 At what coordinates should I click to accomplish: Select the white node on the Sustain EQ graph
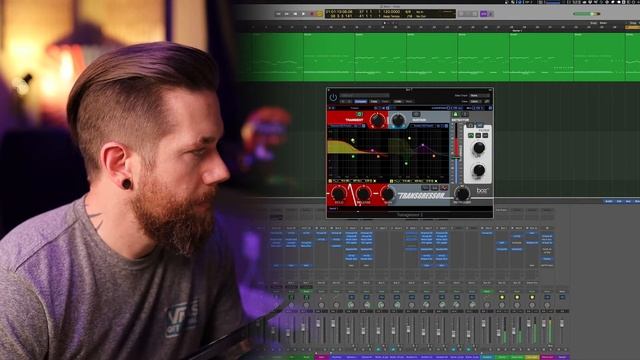tap(409, 138)
